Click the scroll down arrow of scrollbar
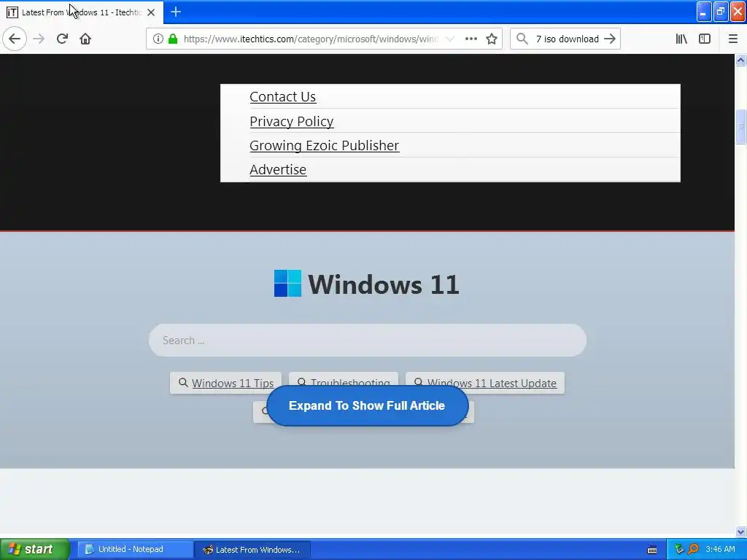 pos(740,532)
